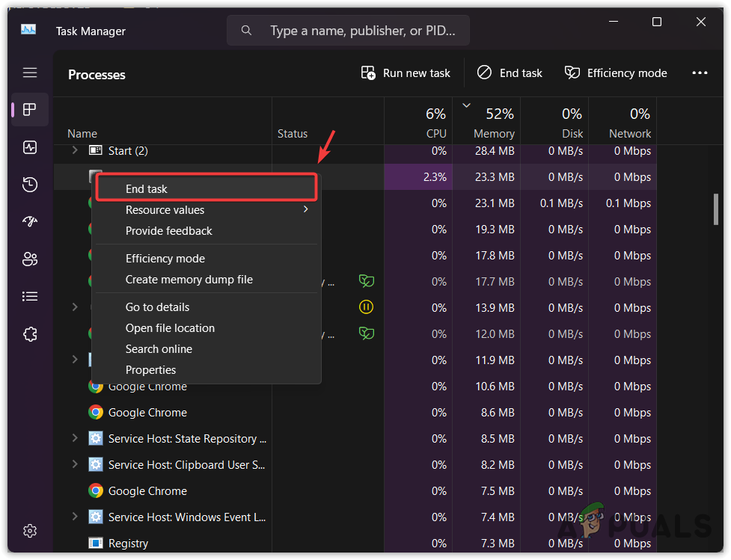The image size is (731, 560).
Task: Choose End task in context menu
Action: click(x=207, y=188)
